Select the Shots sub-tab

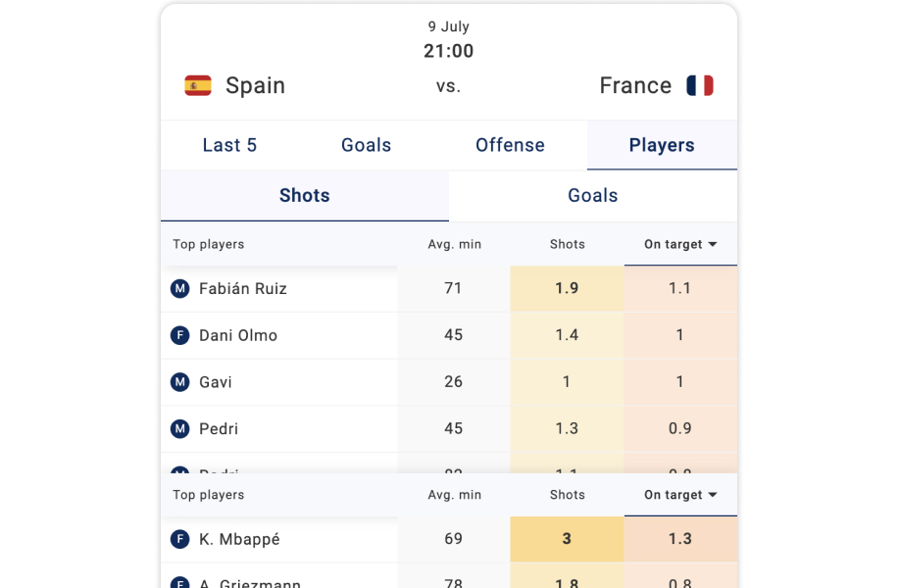(304, 195)
